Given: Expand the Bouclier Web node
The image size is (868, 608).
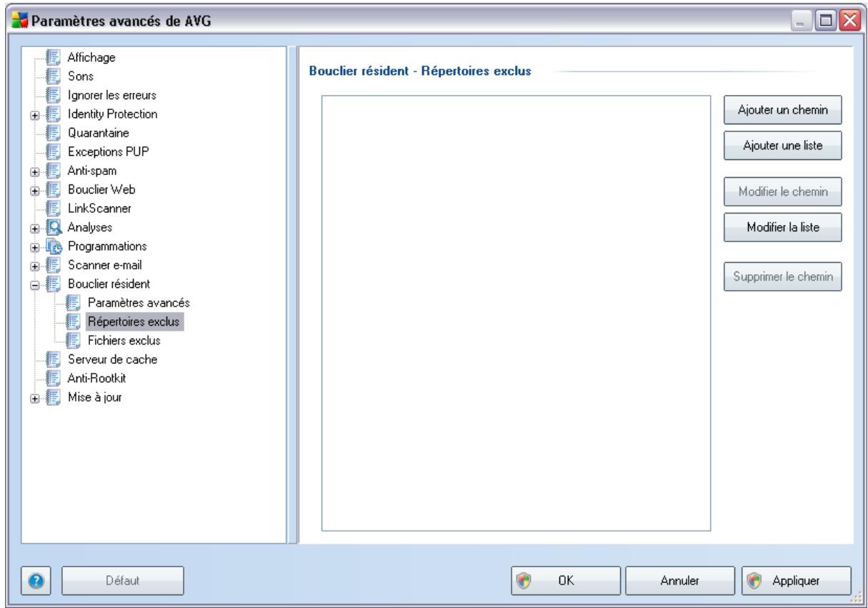Looking at the screenshot, I should point(34,190).
